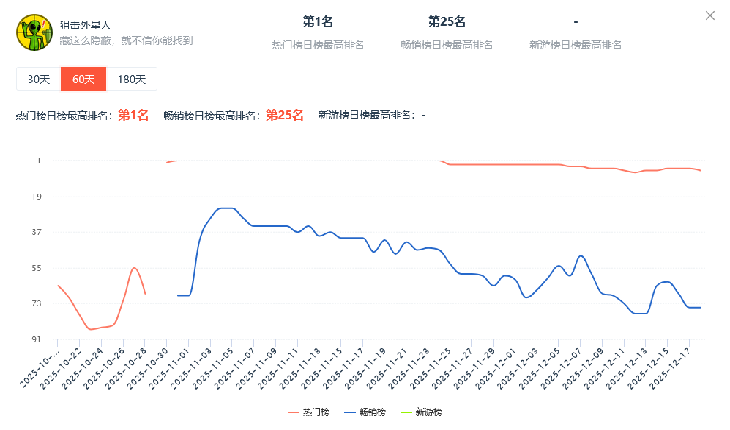The image size is (730, 430).
Task: Click the red 第25名 text under tabs
Action: pos(285,115)
